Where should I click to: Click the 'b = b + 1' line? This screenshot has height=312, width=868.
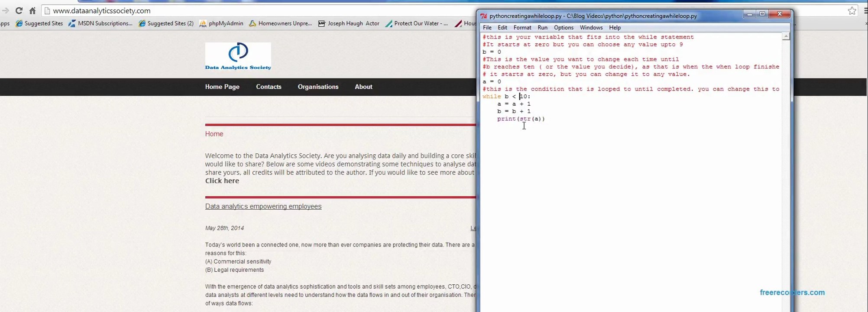click(514, 111)
